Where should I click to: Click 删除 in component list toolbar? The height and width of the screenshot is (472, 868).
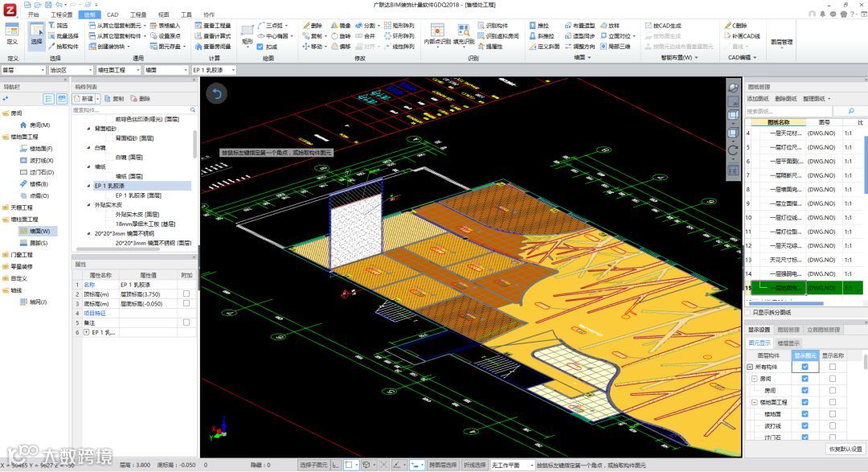(x=141, y=99)
